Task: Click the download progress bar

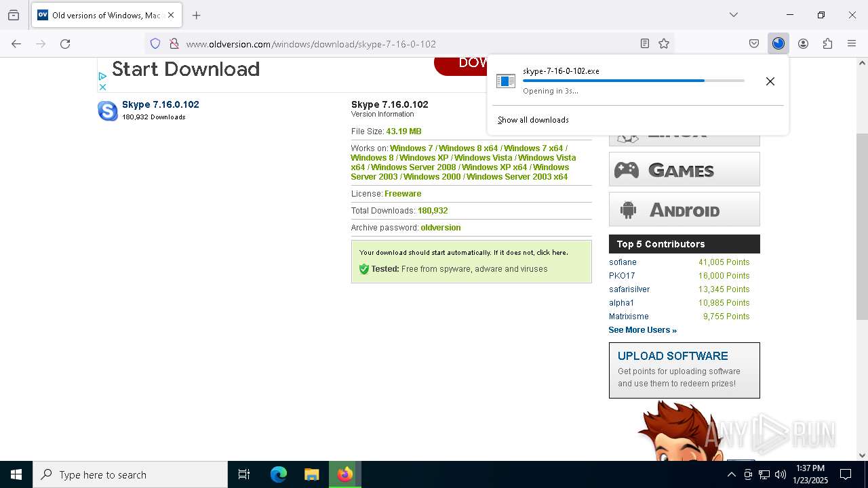Action: (x=633, y=81)
